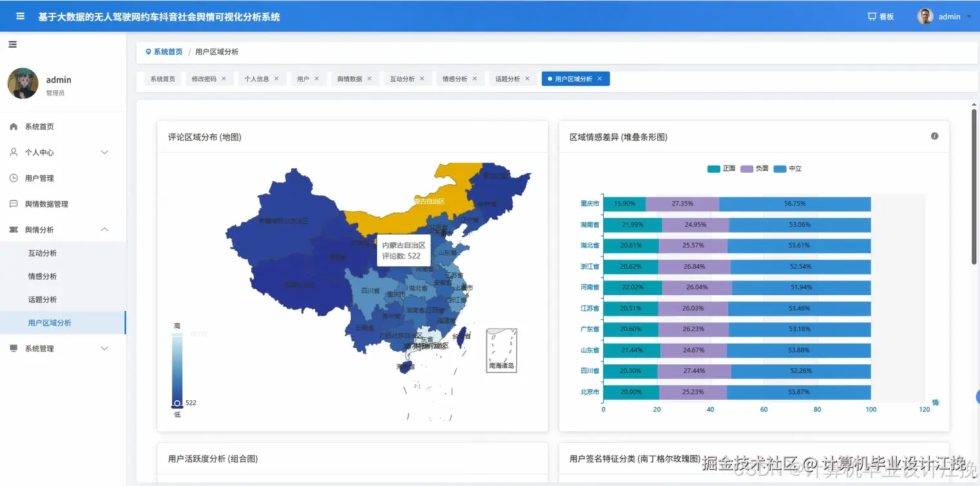This screenshot has height=486, width=980.
Task: Click the person icon beside 个人中心
Action: (14, 152)
